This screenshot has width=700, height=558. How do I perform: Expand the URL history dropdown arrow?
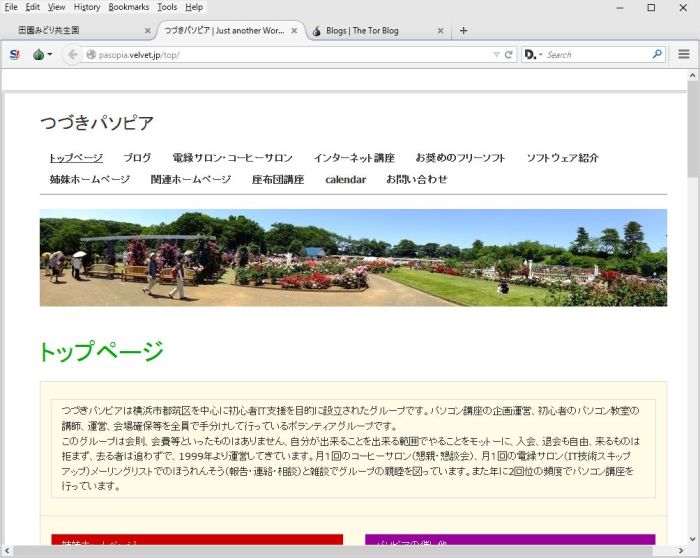pos(496,54)
